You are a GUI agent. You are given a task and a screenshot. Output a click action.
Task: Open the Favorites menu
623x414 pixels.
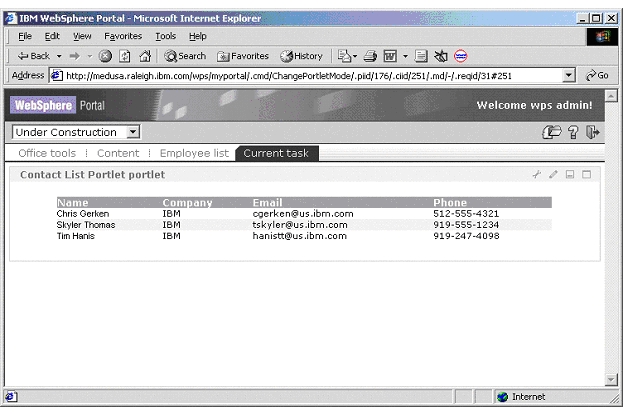tap(123, 36)
